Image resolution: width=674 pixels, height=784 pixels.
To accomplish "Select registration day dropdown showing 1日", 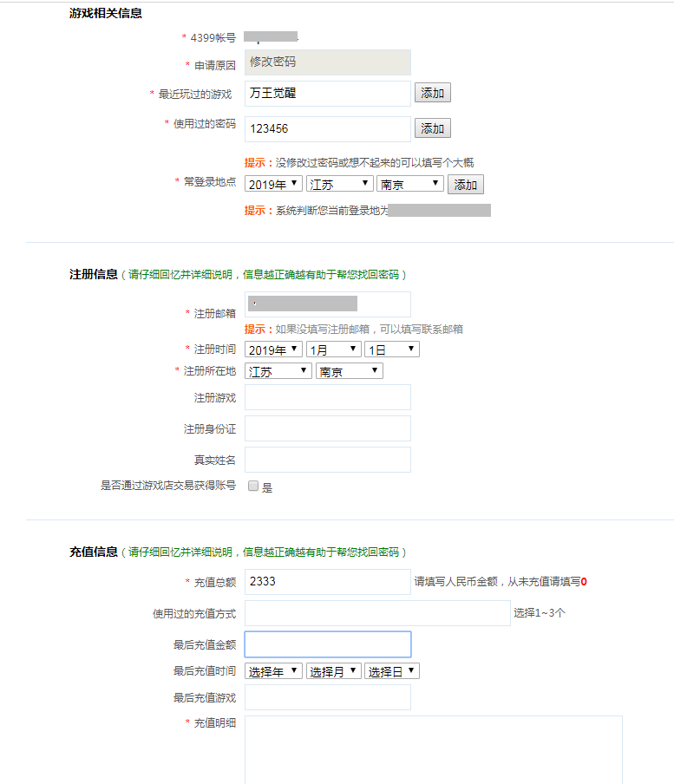I will tap(391, 350).
